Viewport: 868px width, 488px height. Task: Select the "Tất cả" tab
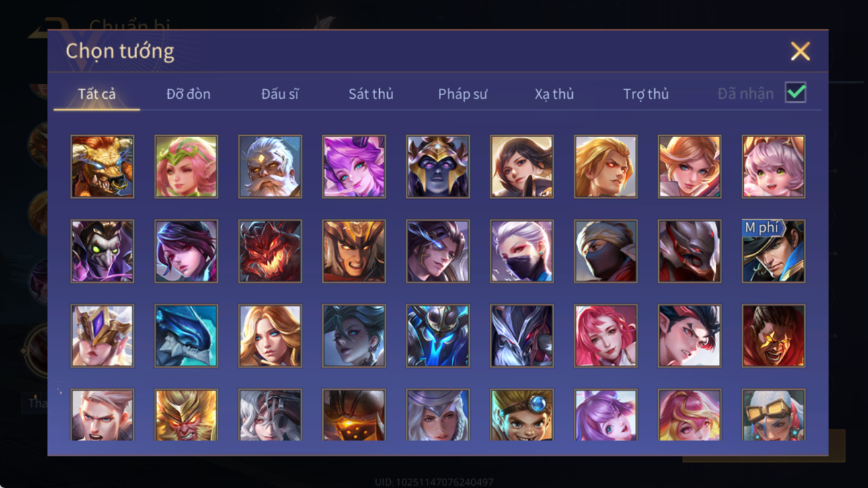pos(97,94)
